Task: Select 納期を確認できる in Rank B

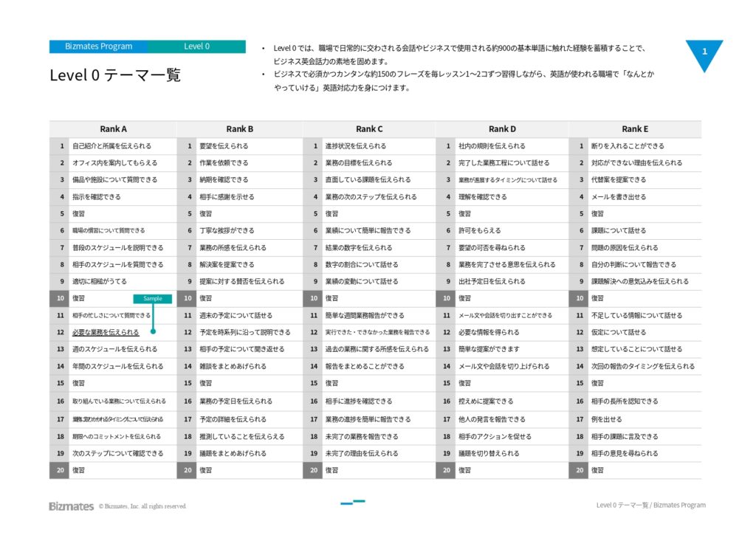Action: click(x=224, y=180)
